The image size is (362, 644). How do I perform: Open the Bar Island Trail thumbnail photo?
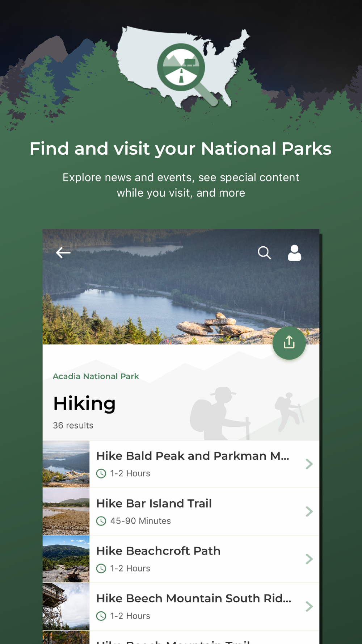pyautogui.click(x=66, y=511)
